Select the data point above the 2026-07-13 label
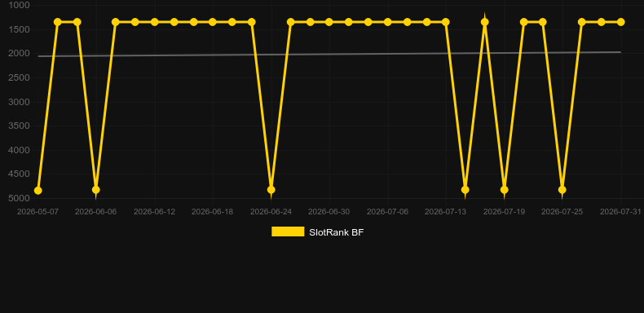 coord(446,22)
